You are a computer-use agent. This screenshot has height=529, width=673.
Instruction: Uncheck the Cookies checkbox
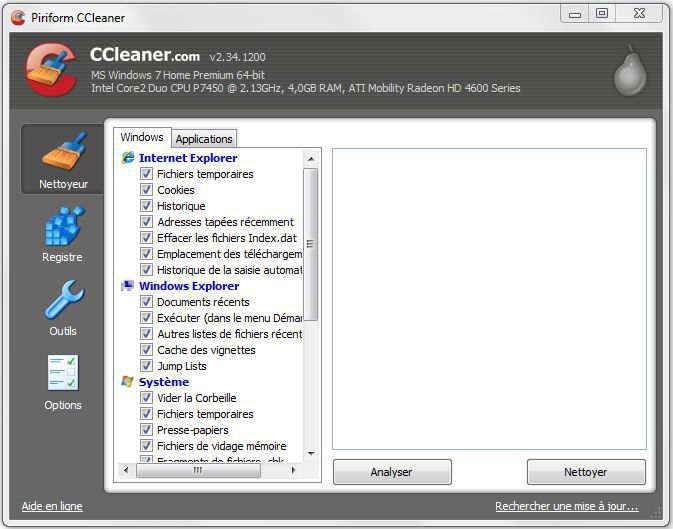[146, 189]
